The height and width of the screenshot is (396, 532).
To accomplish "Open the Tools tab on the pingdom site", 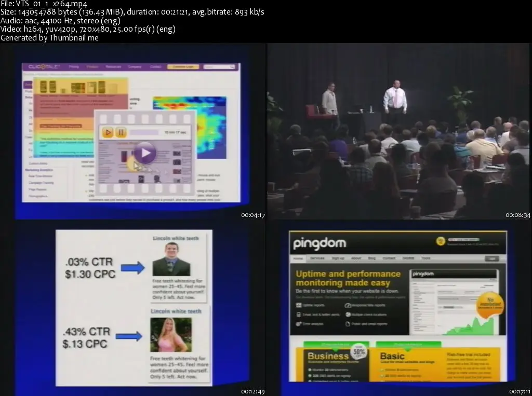I will [x=426, y=258].
